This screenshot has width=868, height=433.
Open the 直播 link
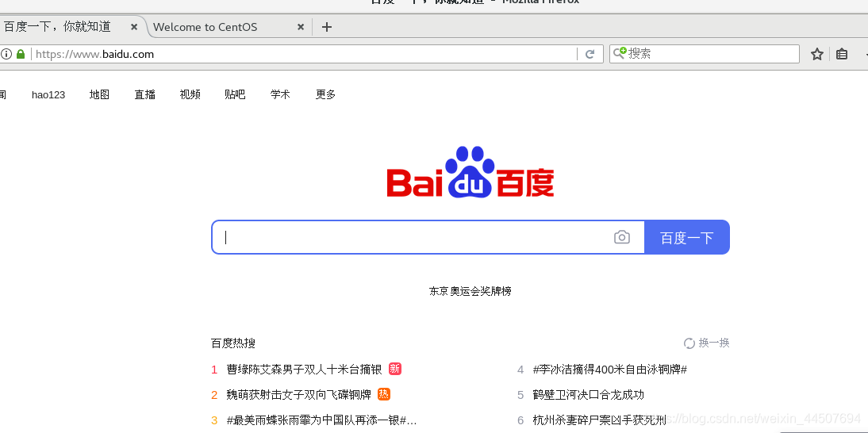click(144, 94)
